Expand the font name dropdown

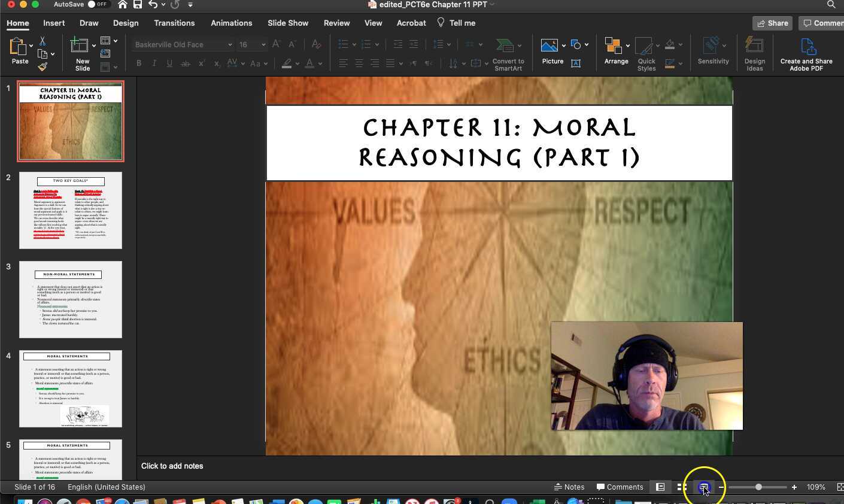pos(229,45)
